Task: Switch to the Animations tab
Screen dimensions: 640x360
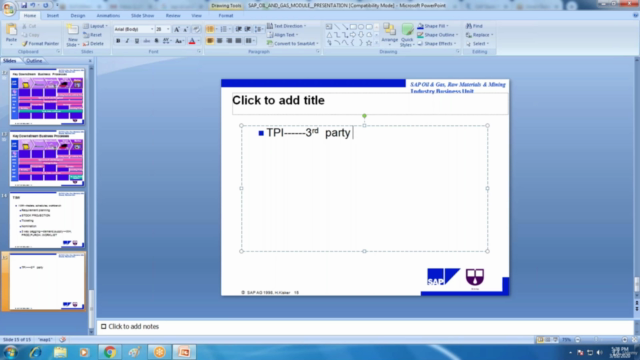Action: point(108,16)
